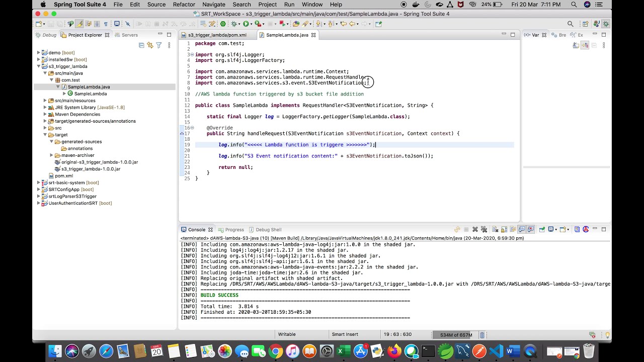Click the Skip All Breakpoints icon

pyautogui.click(x=128, y=24)
